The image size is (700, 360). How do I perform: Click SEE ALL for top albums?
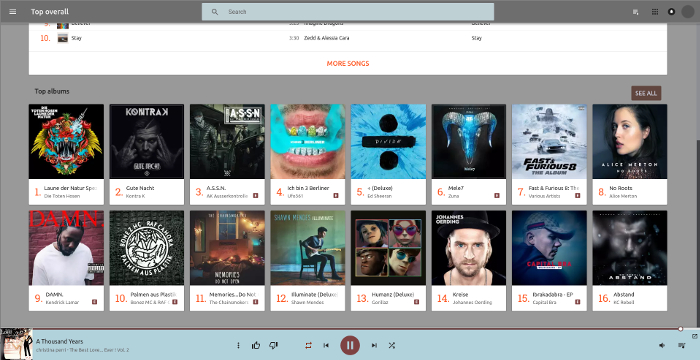click(x=646, y=93)
